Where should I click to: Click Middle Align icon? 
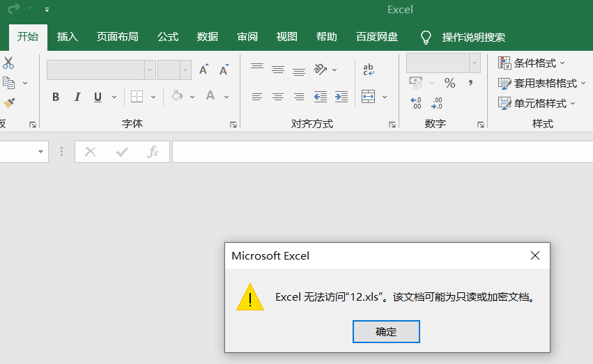pos(278,70)
